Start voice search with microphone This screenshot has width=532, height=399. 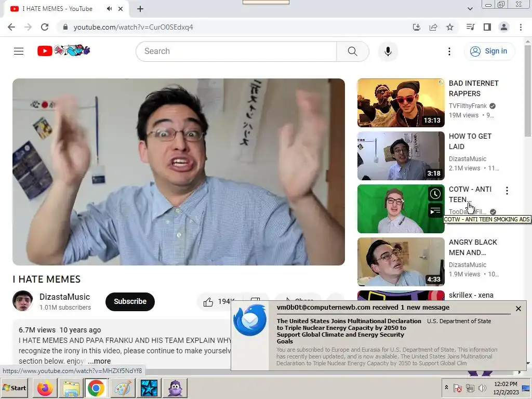388,51
